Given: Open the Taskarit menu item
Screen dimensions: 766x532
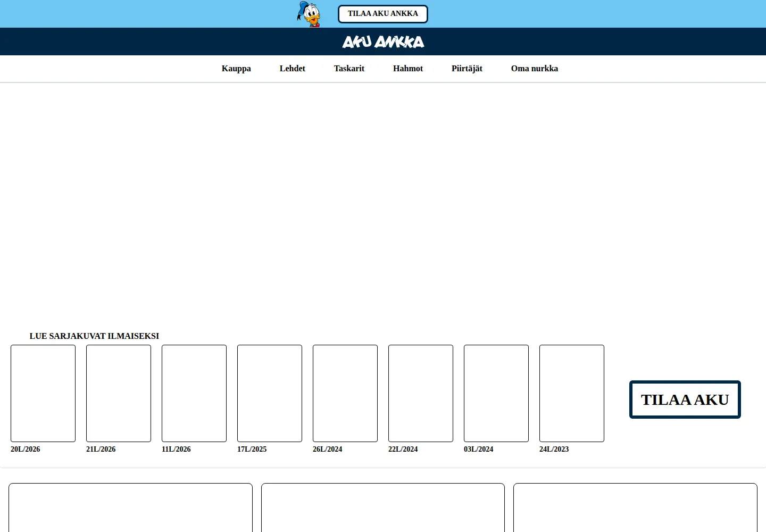Looking at the screenshot, I should tap(349, 69).
